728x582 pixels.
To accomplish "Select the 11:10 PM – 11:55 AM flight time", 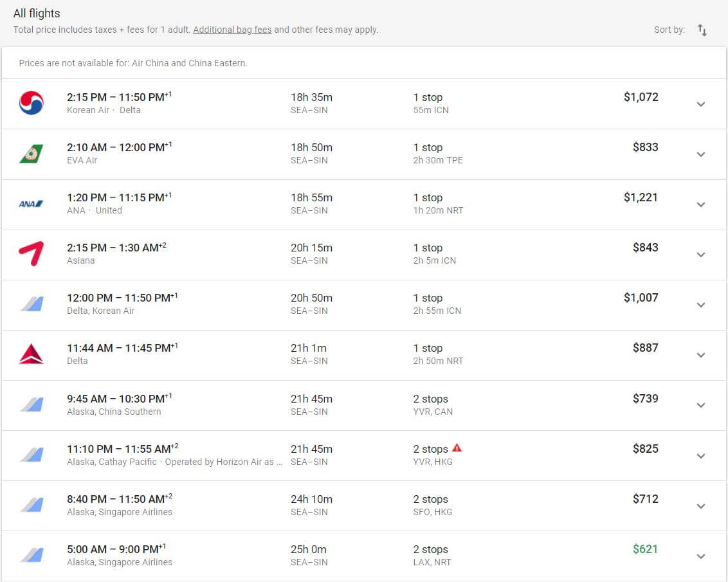I will click(123, 448).
